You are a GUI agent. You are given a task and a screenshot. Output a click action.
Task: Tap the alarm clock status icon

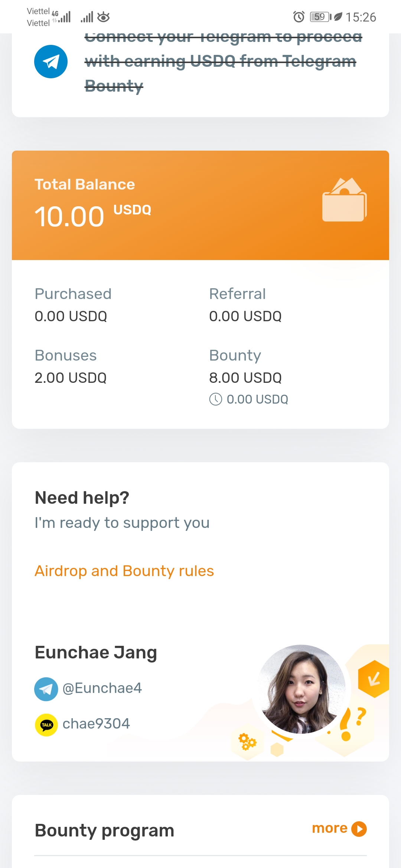click(299, 17)
